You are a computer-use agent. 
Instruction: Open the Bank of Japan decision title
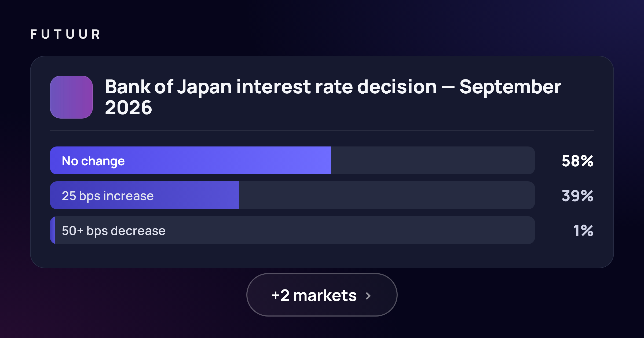coord(333,97)
